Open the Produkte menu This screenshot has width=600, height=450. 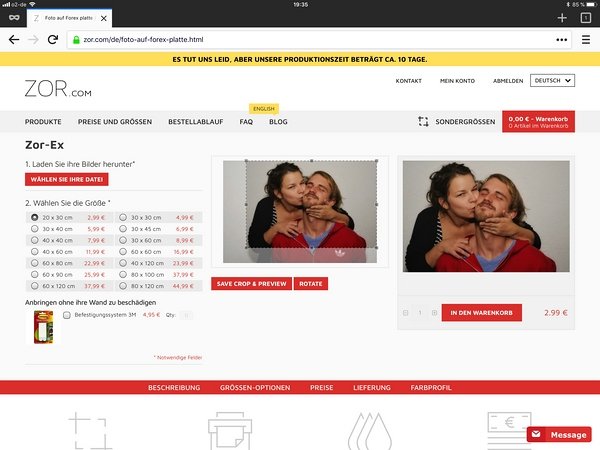pos(43,122)
